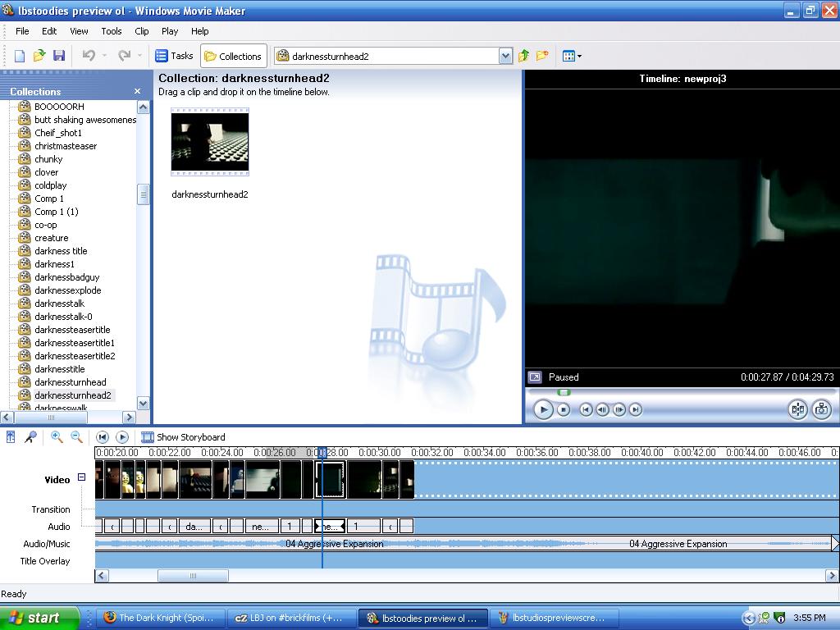Open the Tools menu
Viewport: 840px width, 630px height.
click(x=112, y=31)
